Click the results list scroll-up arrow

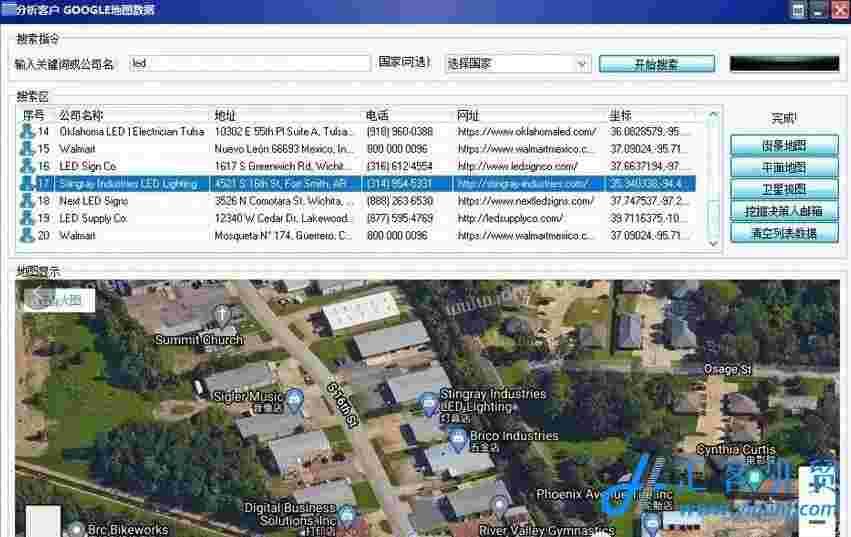click(713, 115)
